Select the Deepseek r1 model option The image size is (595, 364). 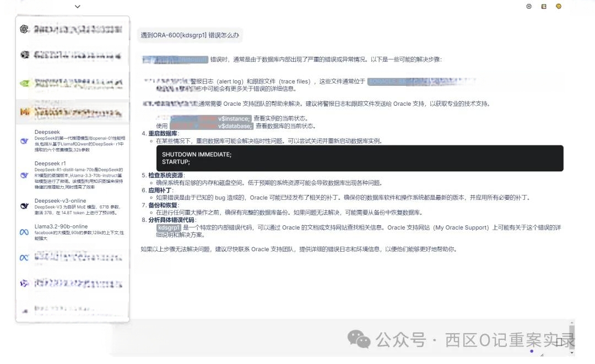73,175
